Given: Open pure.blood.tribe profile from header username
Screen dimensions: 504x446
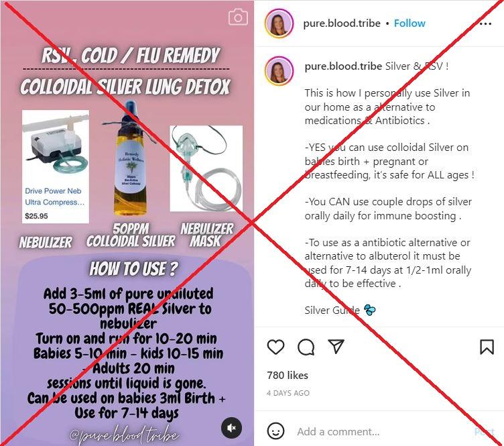Looking at the screenshot, I should pos(342,23).
